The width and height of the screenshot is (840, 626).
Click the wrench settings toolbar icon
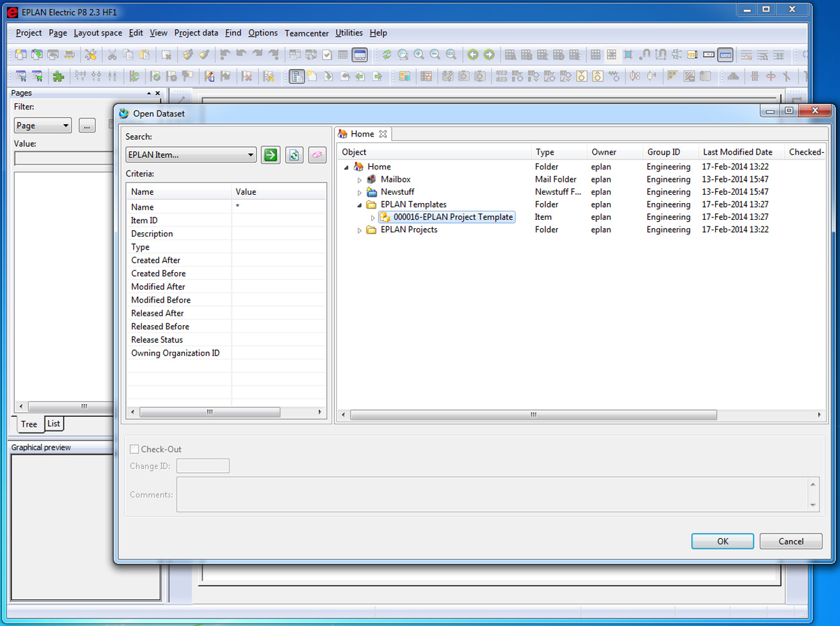click(91, 55)
